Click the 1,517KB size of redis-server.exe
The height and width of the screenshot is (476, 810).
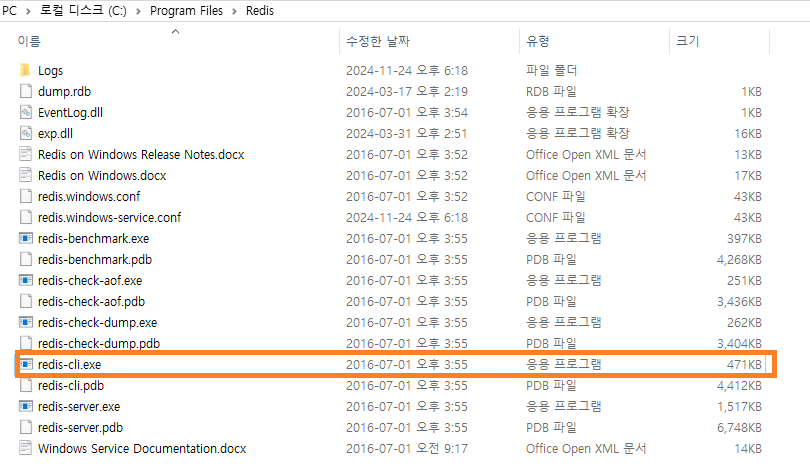[x=739, y=407]
